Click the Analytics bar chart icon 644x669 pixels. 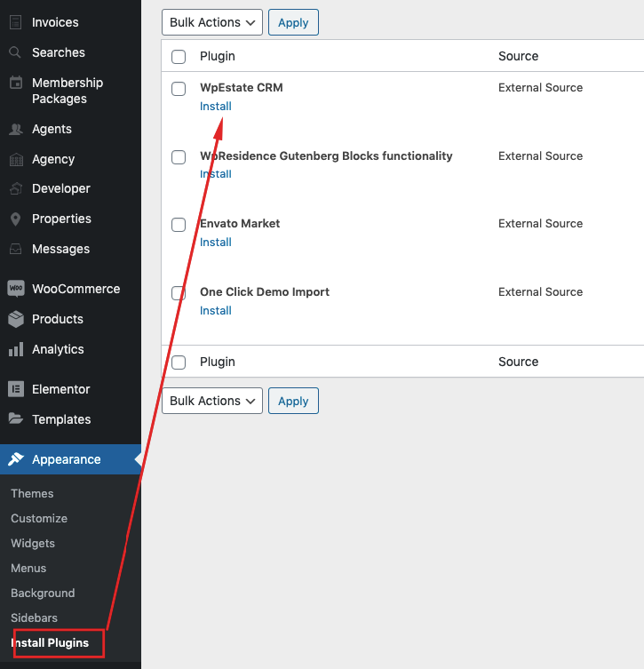(16, 349)
